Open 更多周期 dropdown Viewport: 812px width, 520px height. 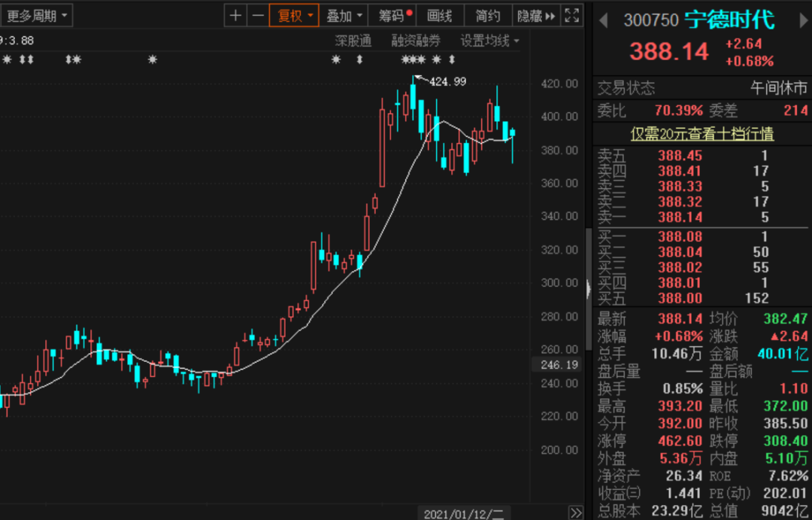37,16
